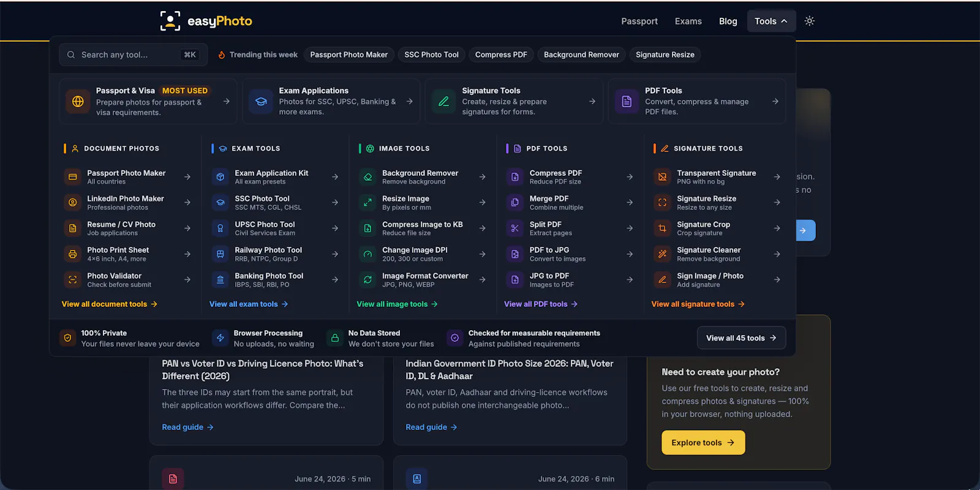
Task: Click the UPSC Photo Tool icon
Action: [x=221, y=228]
